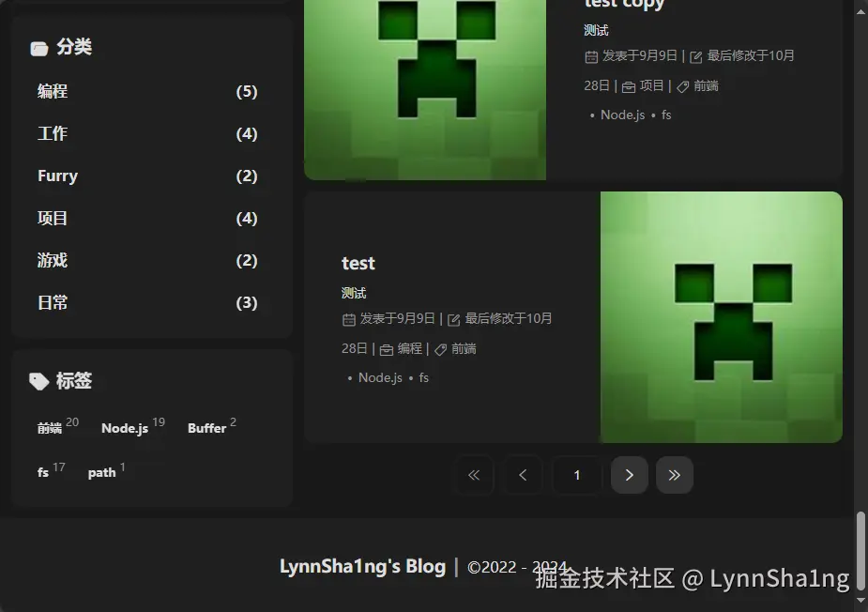Select page 1 in the pagination bar
868x612 pixels.
point(576,475)
